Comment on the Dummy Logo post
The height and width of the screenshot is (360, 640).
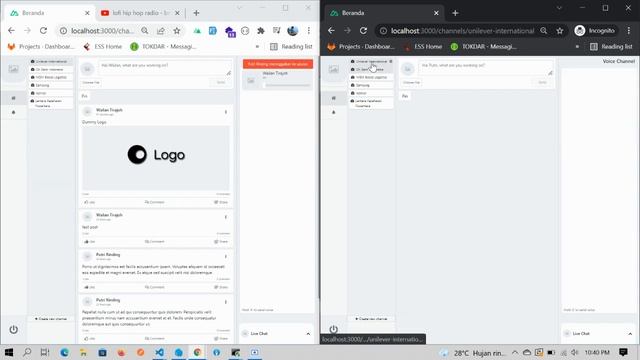click(x=155, y=202)
